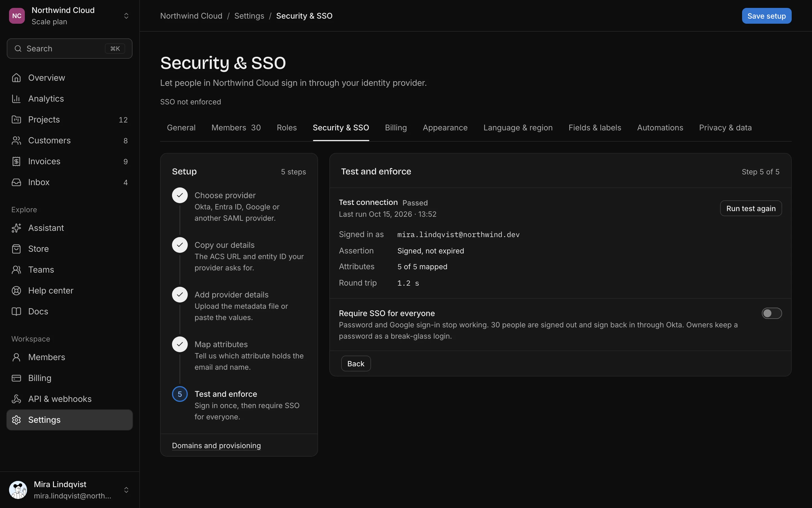
Task: Open the Language & region tab
Action: pyautogui.click(x=518, y=128)
